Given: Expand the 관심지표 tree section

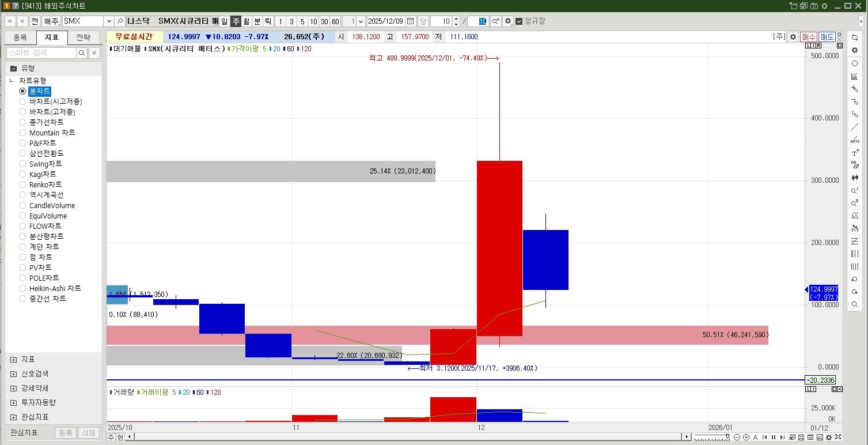Looking at the screenshot, I should 13,417.
